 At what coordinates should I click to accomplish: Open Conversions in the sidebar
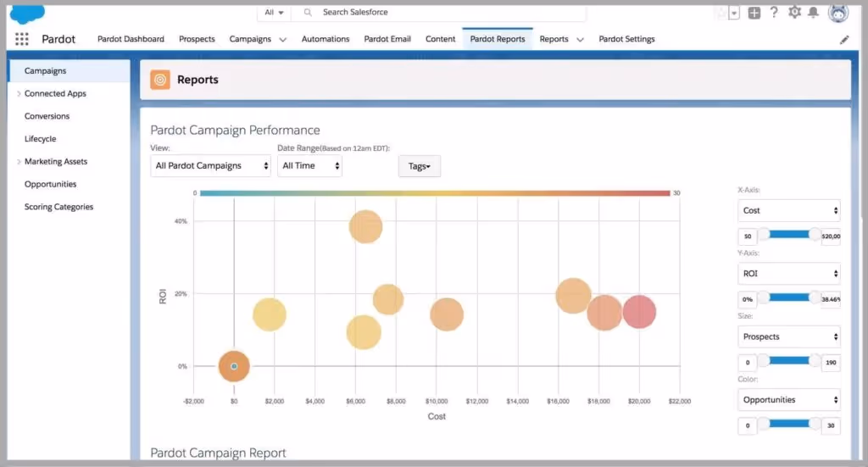coord(47,116)
